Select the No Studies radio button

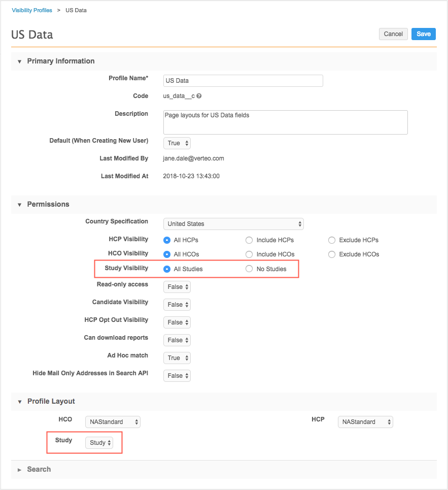coord(249,269)
